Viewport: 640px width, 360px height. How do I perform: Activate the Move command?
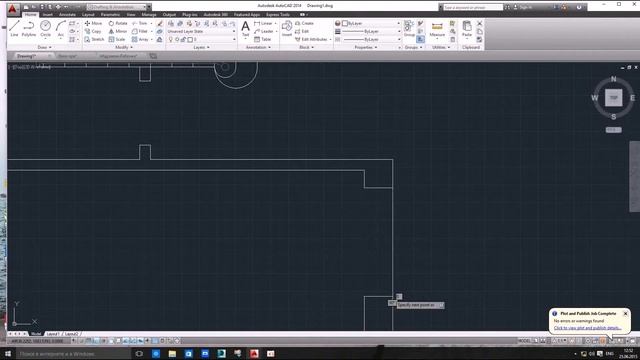tap(93, 23)
